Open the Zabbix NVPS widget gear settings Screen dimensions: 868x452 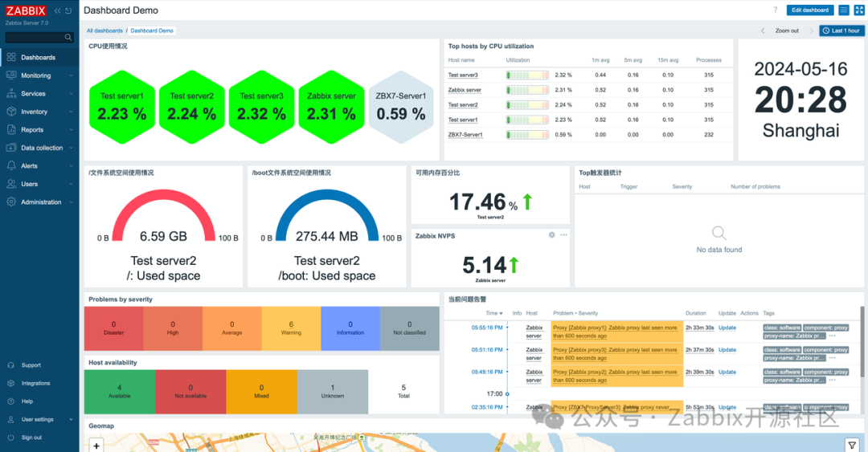pos(552,235)
